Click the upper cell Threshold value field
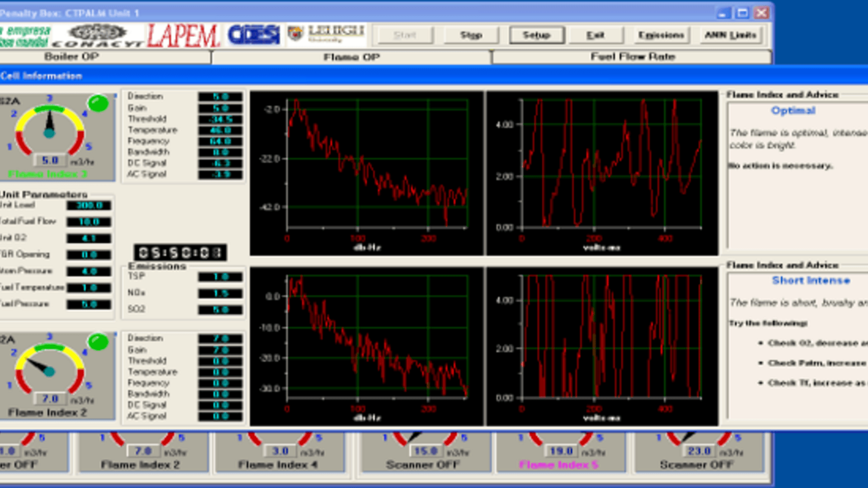 coord(220,119)
